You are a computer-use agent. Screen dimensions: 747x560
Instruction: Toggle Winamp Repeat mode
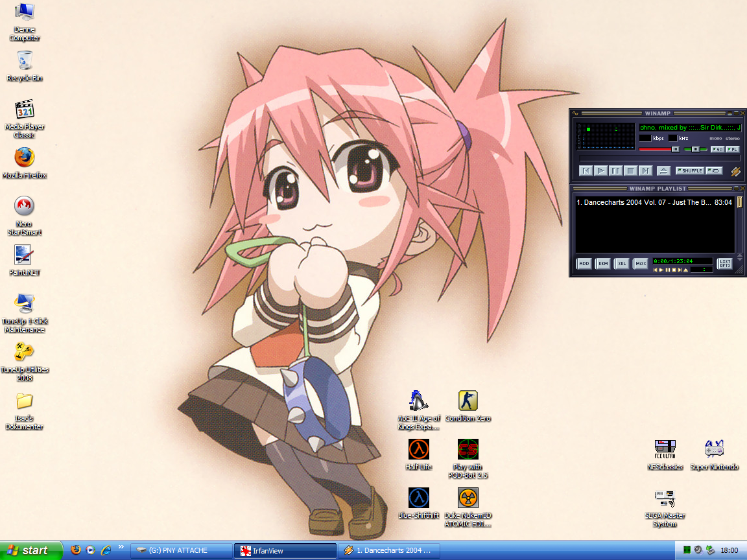click(714, 170)
